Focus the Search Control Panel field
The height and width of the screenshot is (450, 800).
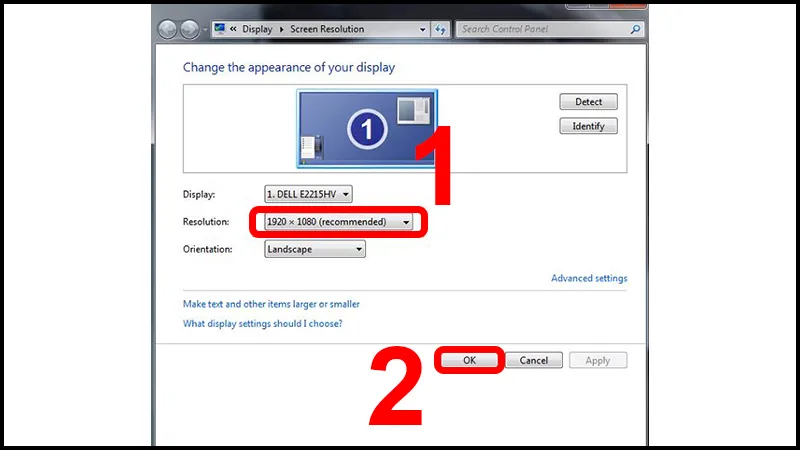click(x=540, y=30)
